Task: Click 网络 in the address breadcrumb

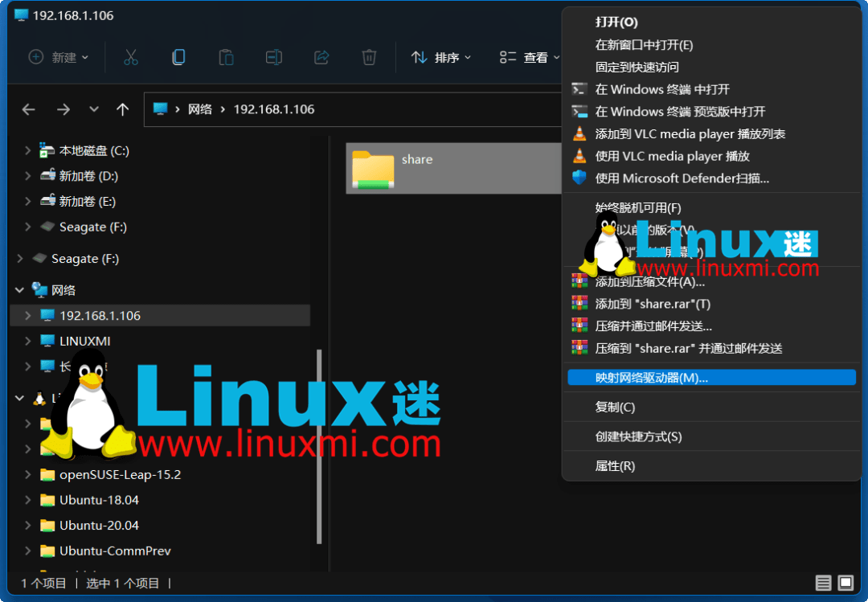Action: [200, 109]
